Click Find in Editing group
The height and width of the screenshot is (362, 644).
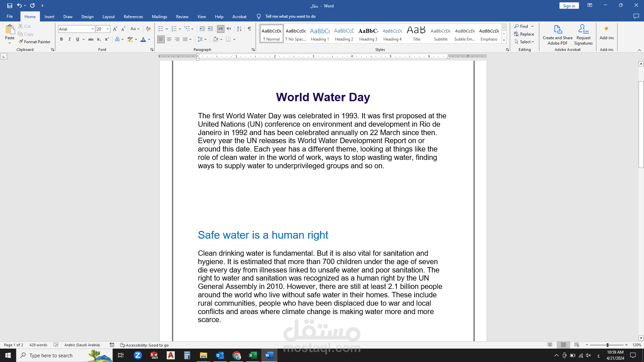pyautogui.click(x=522, y=26)
